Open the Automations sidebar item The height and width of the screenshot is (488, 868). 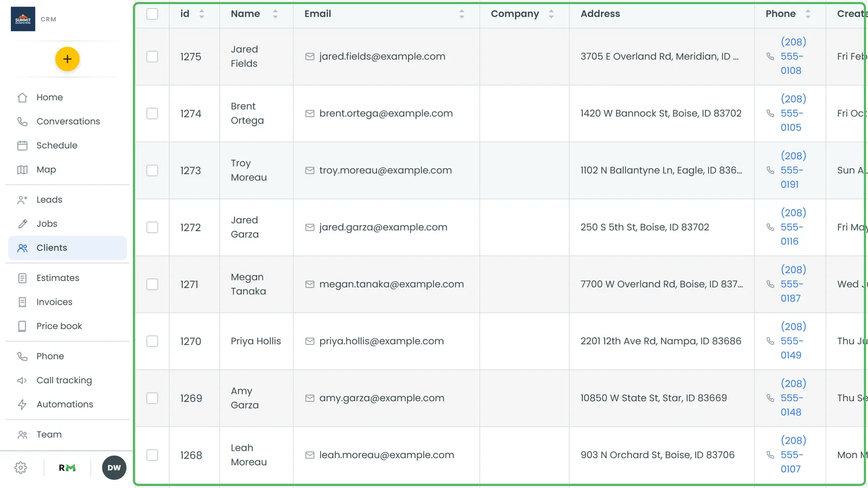67,404
